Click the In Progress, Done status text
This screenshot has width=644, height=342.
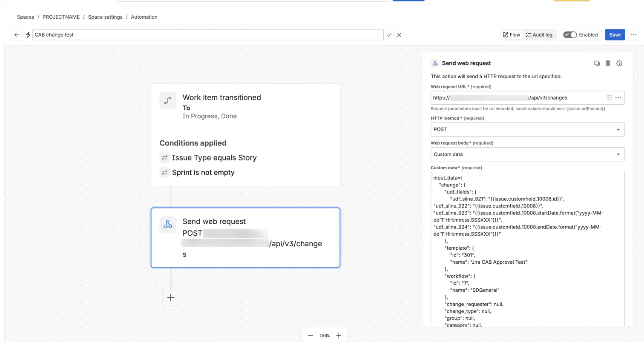point(210,116)
